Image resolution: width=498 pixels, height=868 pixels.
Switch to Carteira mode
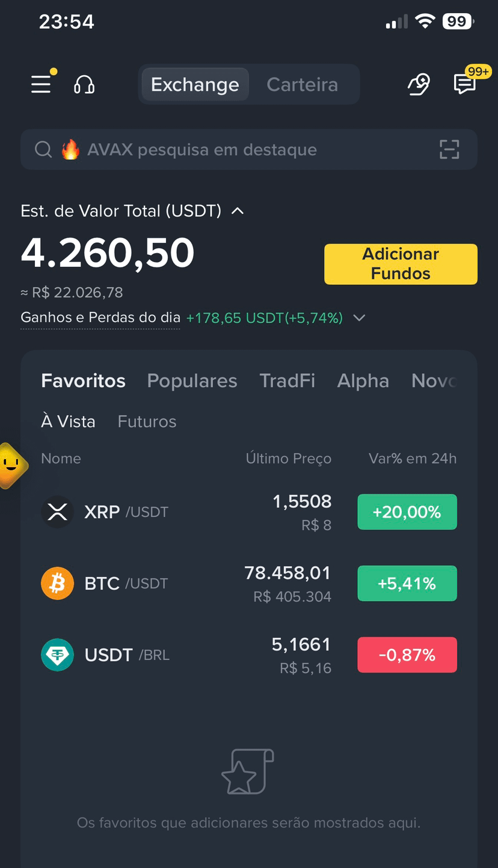point(302,85)
